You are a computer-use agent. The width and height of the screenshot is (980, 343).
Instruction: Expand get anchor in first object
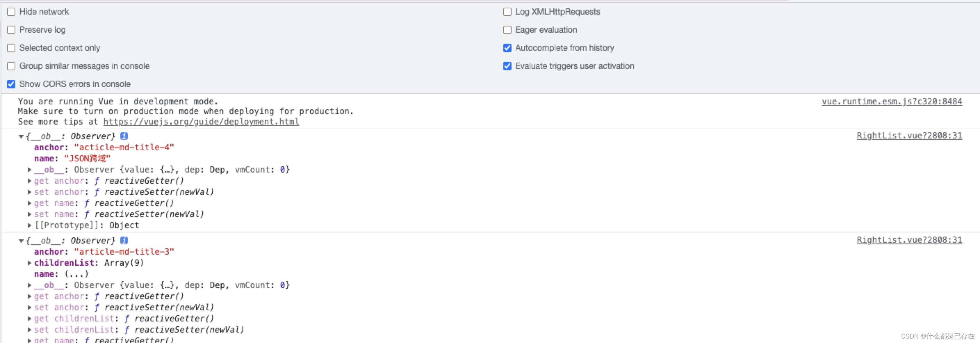pyautogui.click(x=29, y=181)
